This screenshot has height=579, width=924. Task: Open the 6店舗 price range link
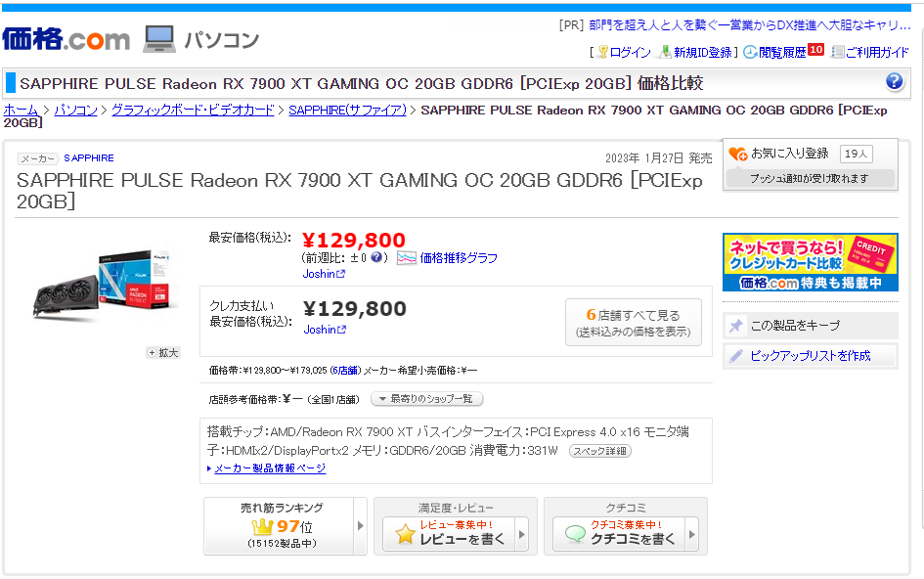(344, 371)
